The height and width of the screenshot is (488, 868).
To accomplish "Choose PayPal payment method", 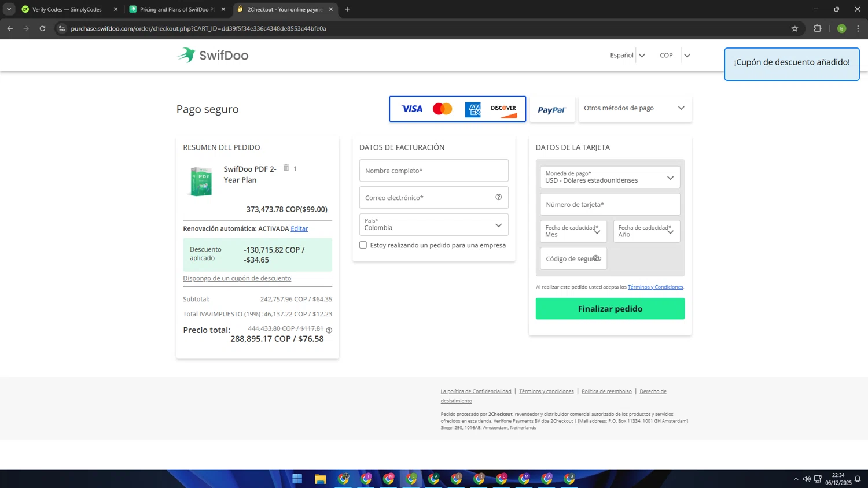I will click(x=552, y=109).
